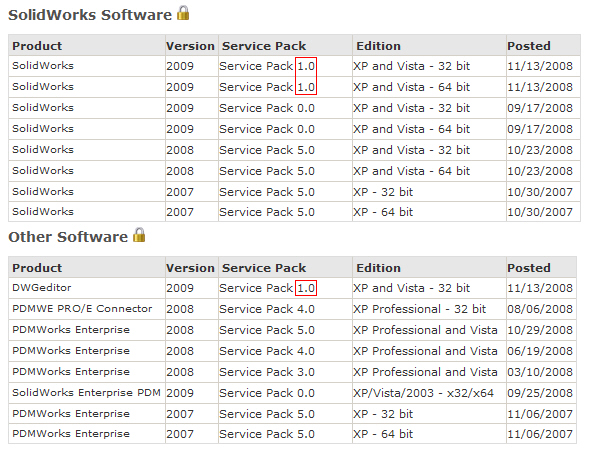The height and width of the screenshot is (450, 589).
Task: Click Version header in SolidWorks Software table
Action: point(190,46)
